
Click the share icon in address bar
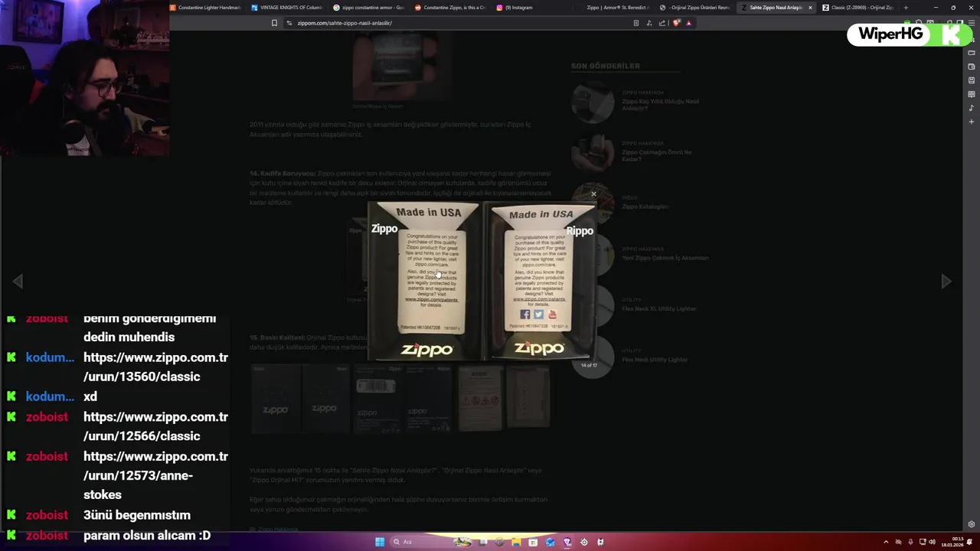coord(662,23)
